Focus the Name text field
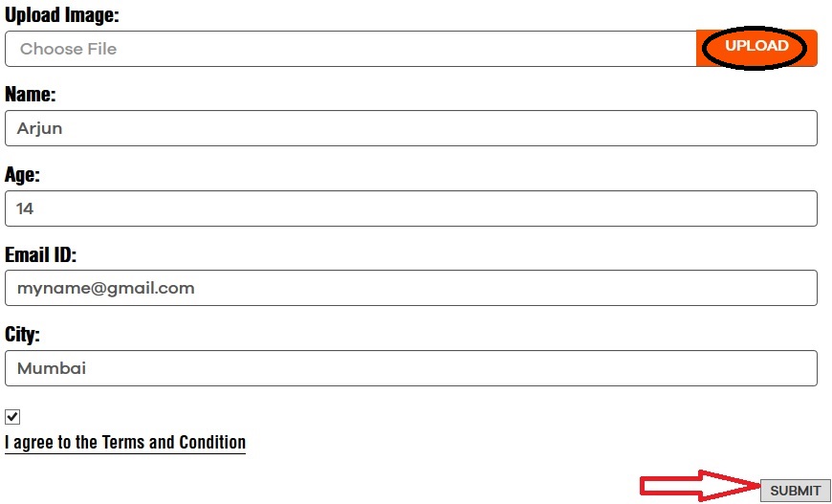 coord(411,128)
